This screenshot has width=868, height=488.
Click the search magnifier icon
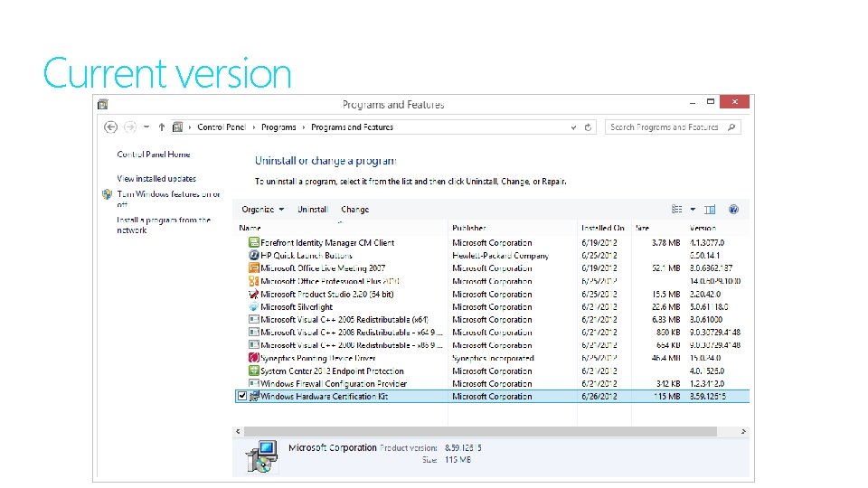731,127
